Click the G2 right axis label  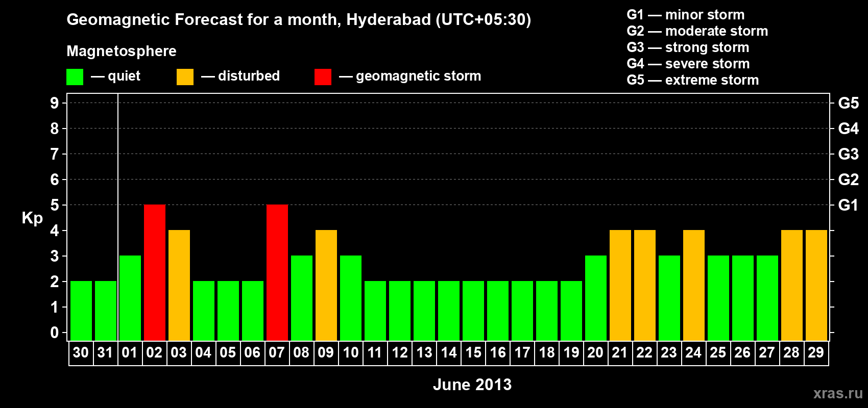(849, 180)
